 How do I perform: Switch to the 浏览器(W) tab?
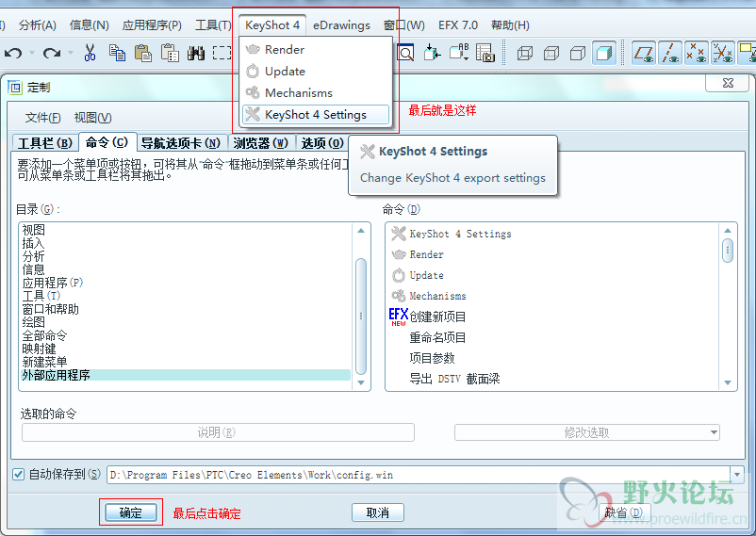(261, 143)
